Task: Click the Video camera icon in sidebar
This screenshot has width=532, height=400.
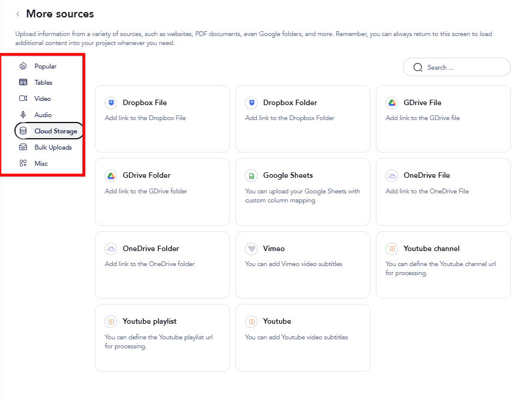Action: 23,98
